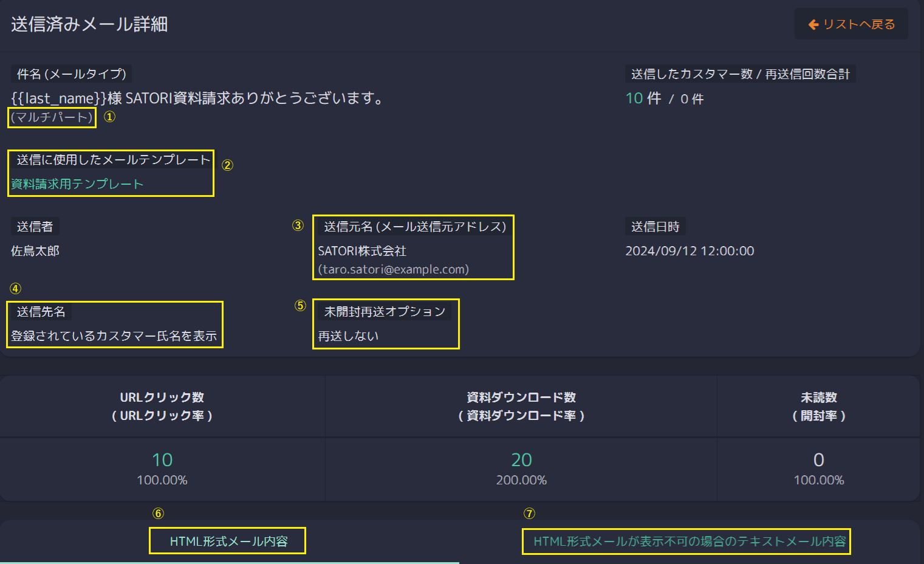
Task: Click the orange back arrow icon
Action: [813, 24]
